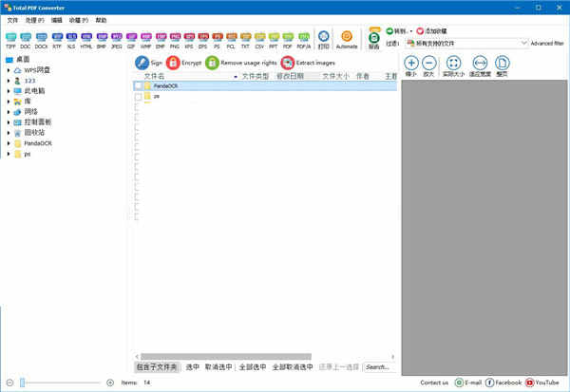Click the Extract images icon
The width and height of the screenshot is (570, 392).
point(287,63)
